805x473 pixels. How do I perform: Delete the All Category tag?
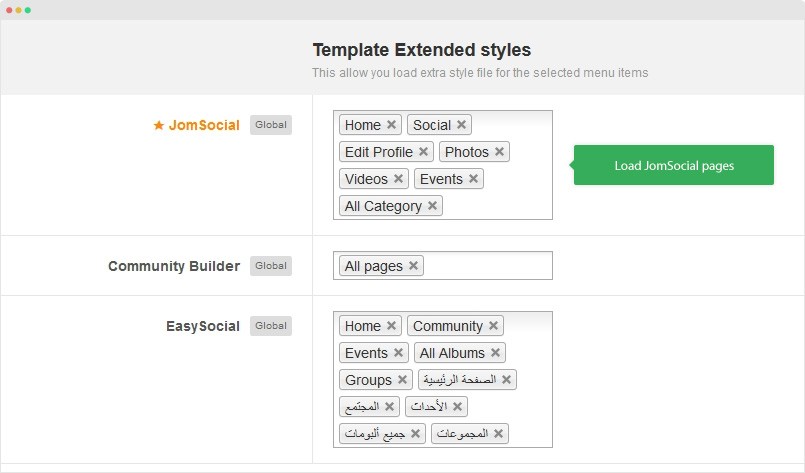click(x=432, y=206)
